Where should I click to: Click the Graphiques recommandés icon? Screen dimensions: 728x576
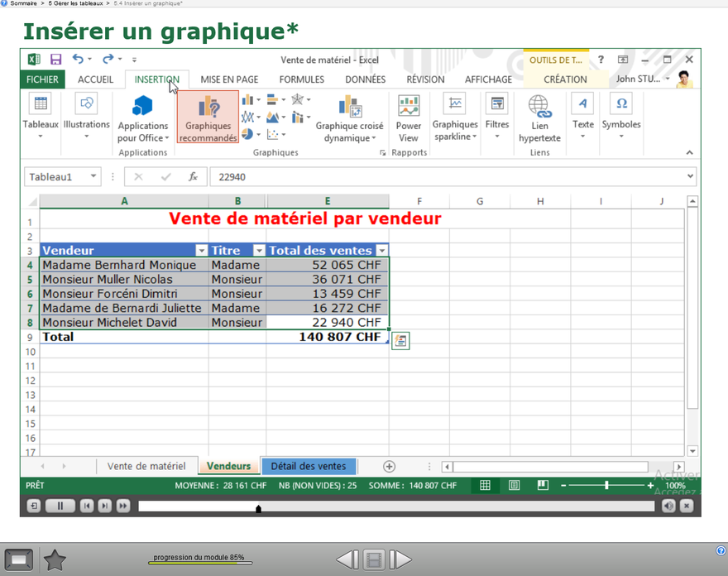pos(208,108)
